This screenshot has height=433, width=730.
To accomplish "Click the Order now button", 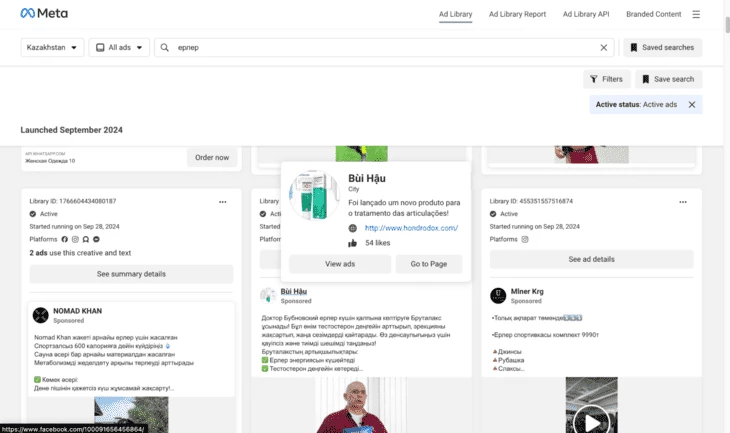I will 212,157.
